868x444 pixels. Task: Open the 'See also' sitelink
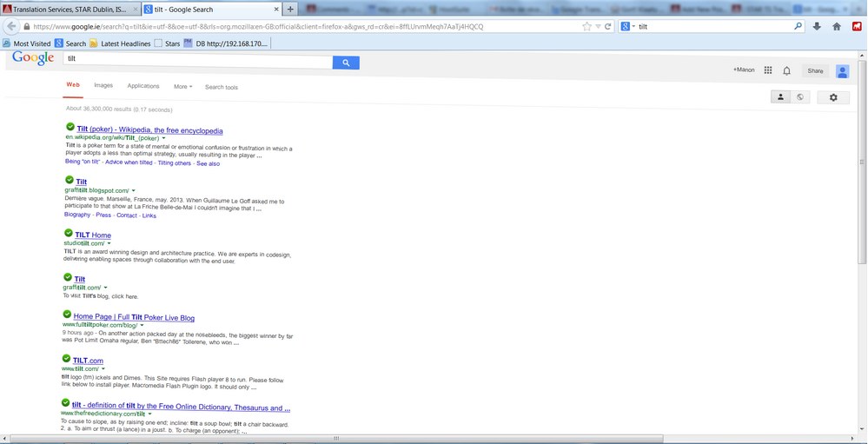click(209, 164)
